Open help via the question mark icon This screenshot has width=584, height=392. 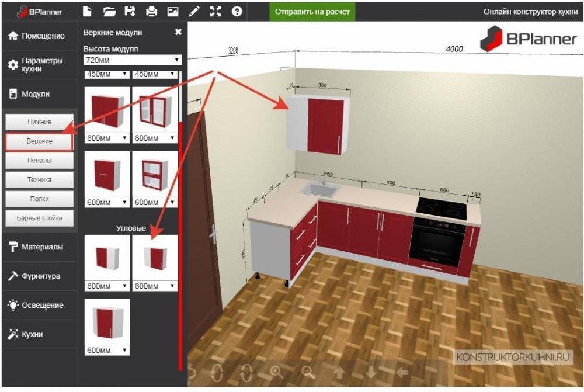coord(237,11)
